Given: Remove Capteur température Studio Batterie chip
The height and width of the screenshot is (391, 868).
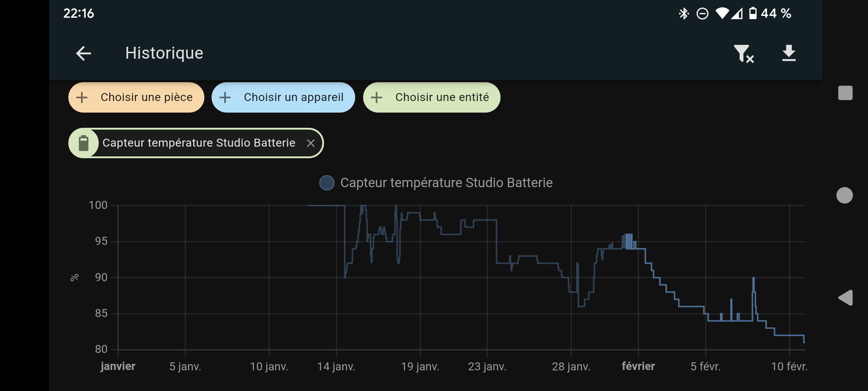Looking at the screenshot, I should [x=311, y=143].
